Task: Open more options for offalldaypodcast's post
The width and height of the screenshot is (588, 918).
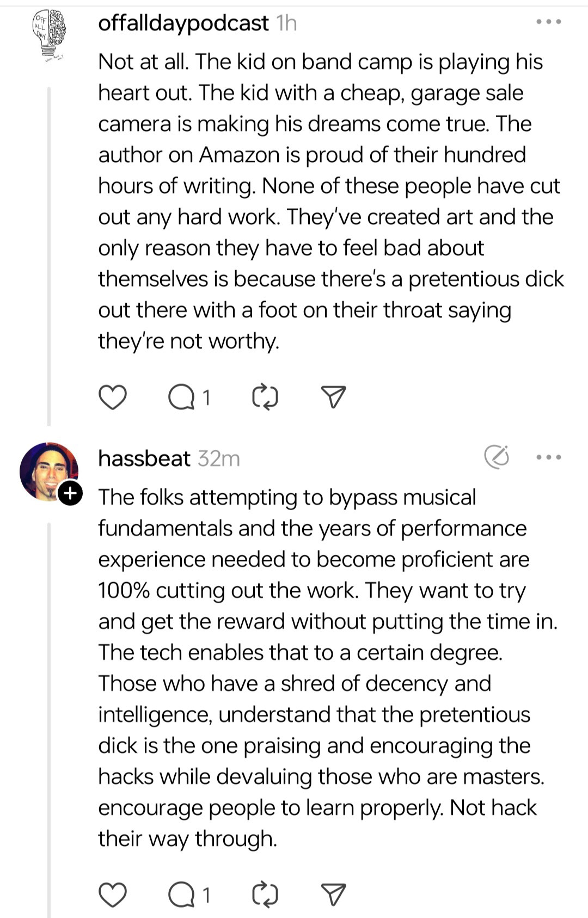Action: 548,22
